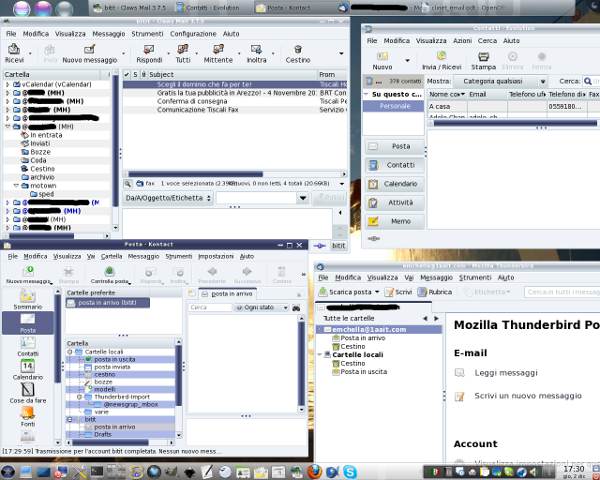Click Ricevi icon in Claws Mail toolbar
Image resolution: width=600 pixels, height=480 pixels.
coord(14,49)
